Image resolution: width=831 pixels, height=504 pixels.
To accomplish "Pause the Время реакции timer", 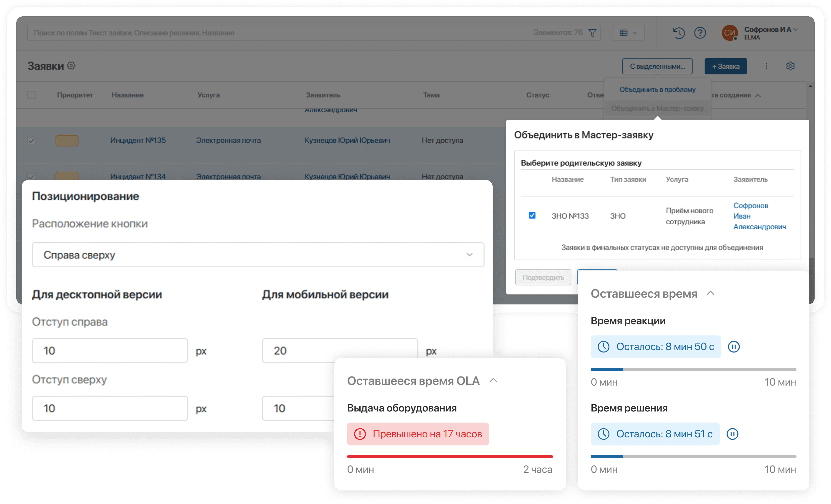I will pos(734,347).
